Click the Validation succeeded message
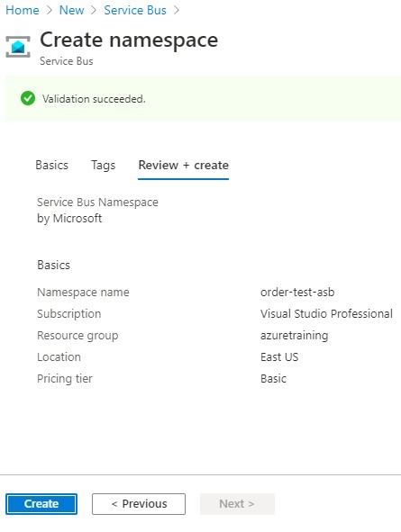The height and width of the screenshot is (532, 401). [94, 99]
